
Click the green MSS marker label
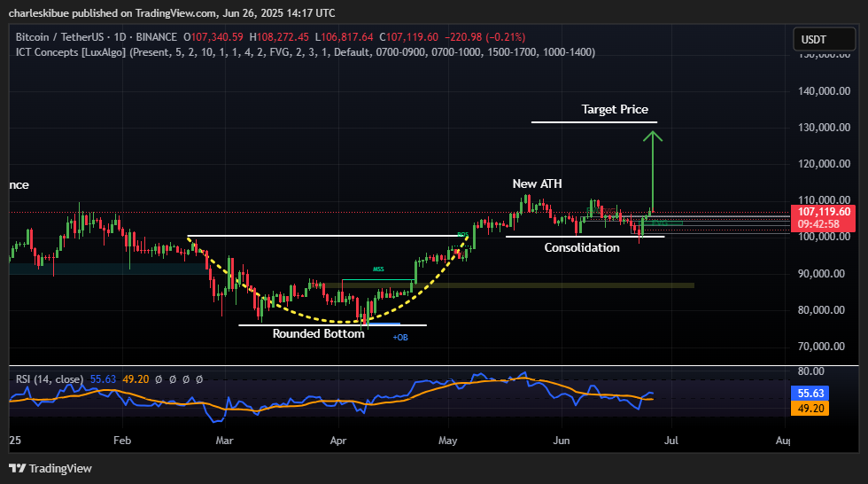coord(378,269)
